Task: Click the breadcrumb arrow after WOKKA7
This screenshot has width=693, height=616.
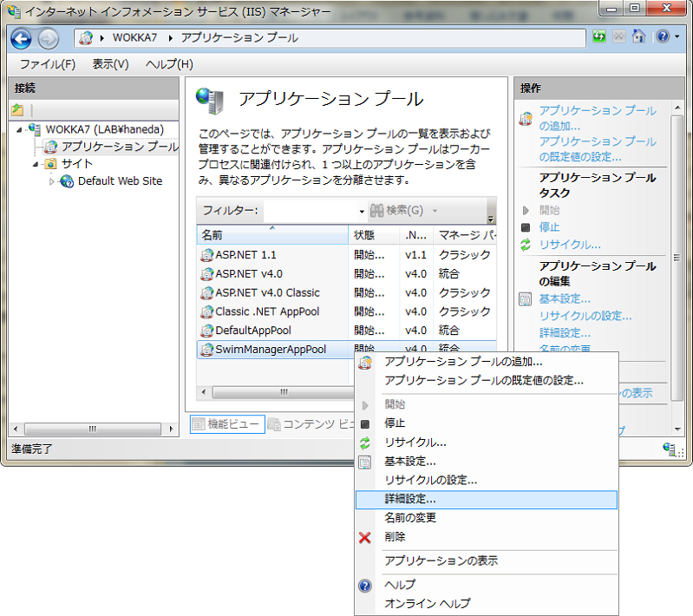Action: (171, 38)
